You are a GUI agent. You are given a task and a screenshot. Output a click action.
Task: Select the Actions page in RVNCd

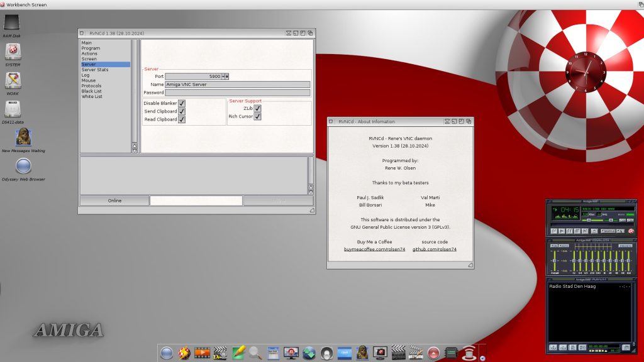click(x=89, y=53)
